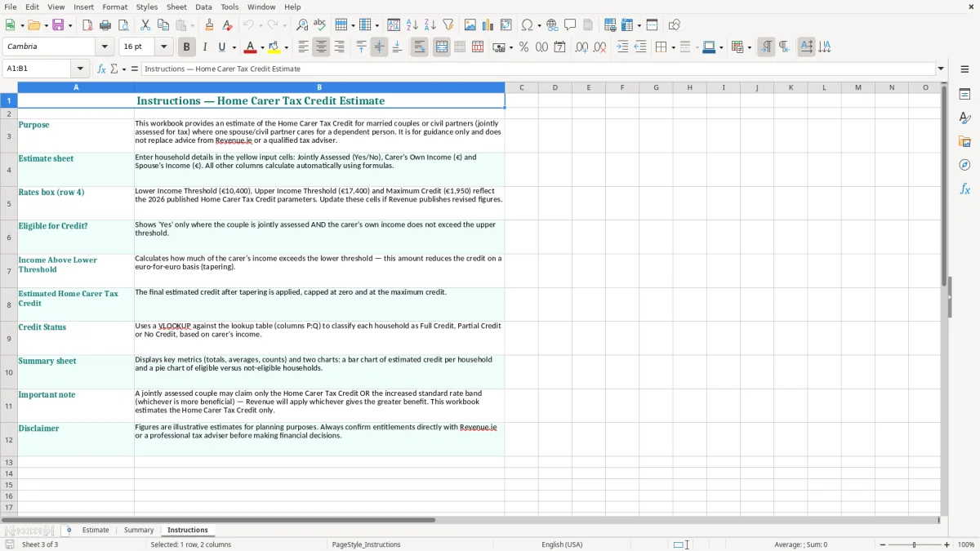This screenshot has height=551, width=980.
Task: Click the Insert Hyperlink icon
Action: (552, 25)
